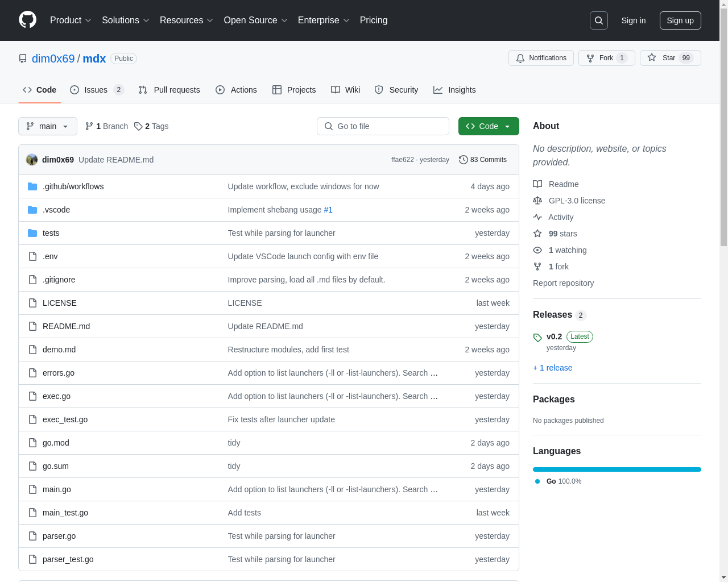Switch to the Security tab
This screenshot has height=582, width=728.
[396, 90]
